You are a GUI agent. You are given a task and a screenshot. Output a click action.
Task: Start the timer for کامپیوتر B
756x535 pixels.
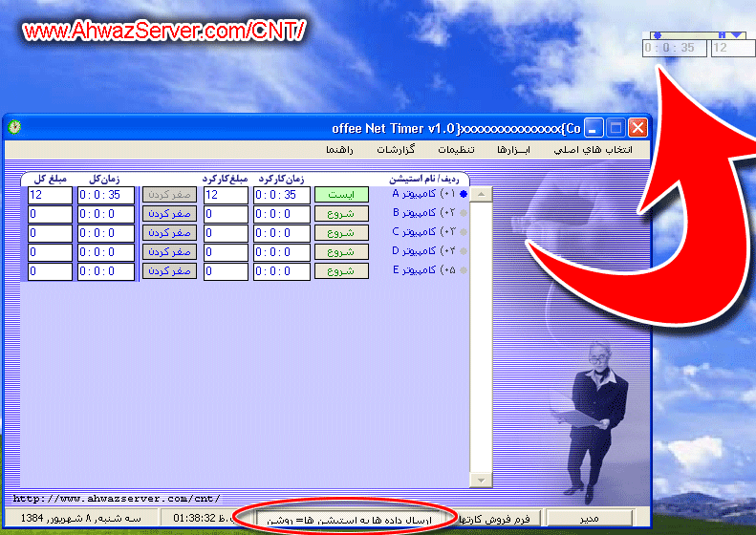click(x=341, y=213)
